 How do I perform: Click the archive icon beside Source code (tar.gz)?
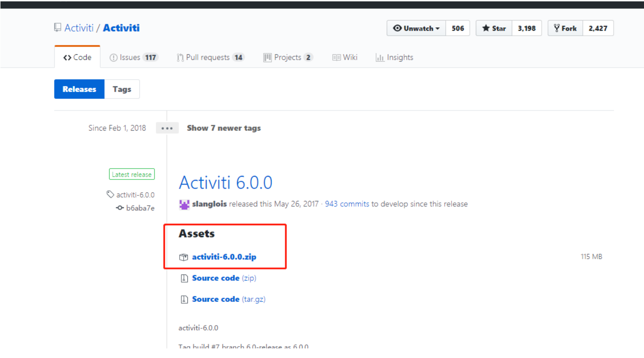184,299
